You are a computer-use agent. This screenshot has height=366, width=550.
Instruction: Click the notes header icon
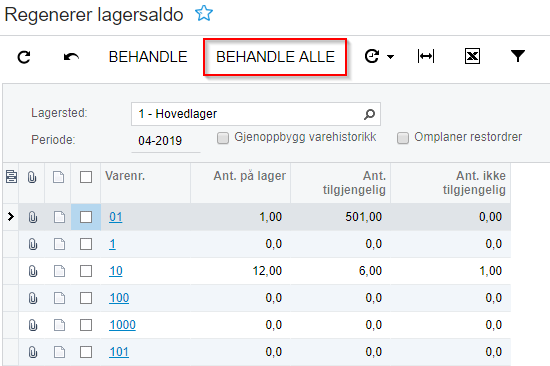pyautogui.click(x=58, y=177)
